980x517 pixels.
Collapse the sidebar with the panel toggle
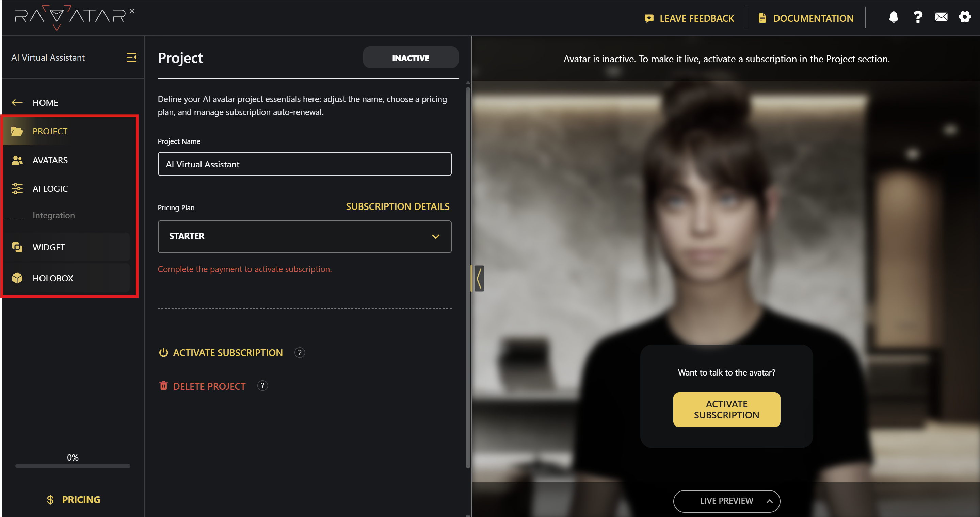[x=131, y=57]
